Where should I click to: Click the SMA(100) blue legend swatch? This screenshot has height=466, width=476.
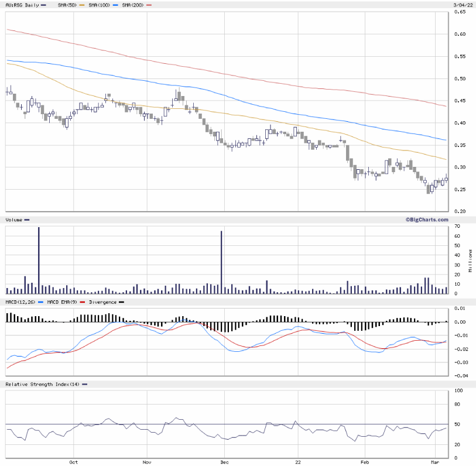tap(115, 5)
